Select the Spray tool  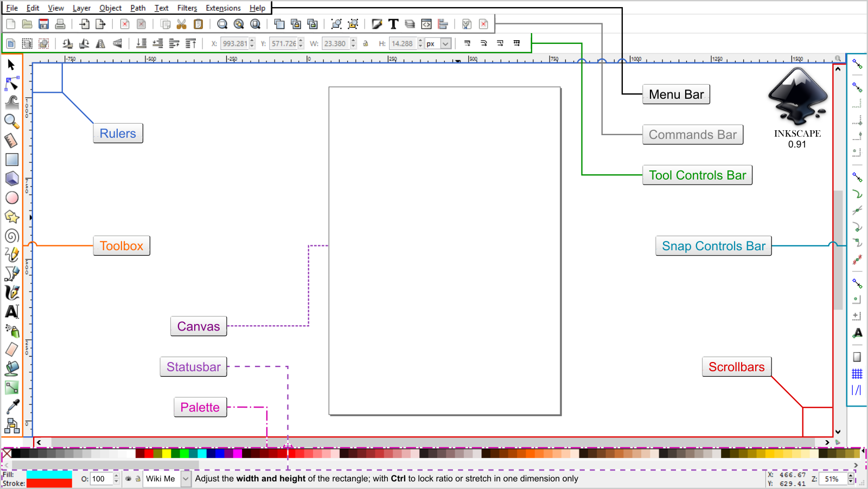point(11,331)
